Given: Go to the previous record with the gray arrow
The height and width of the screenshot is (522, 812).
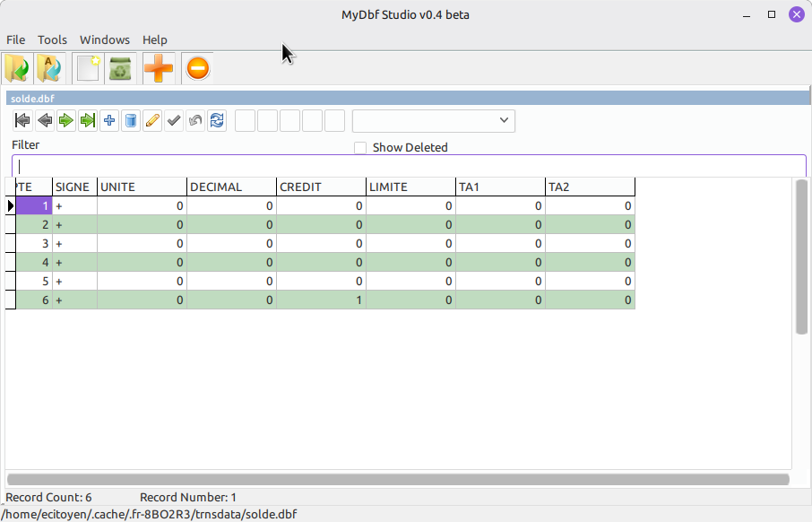Looking at the screenshot, I should (x=45, y=121).
